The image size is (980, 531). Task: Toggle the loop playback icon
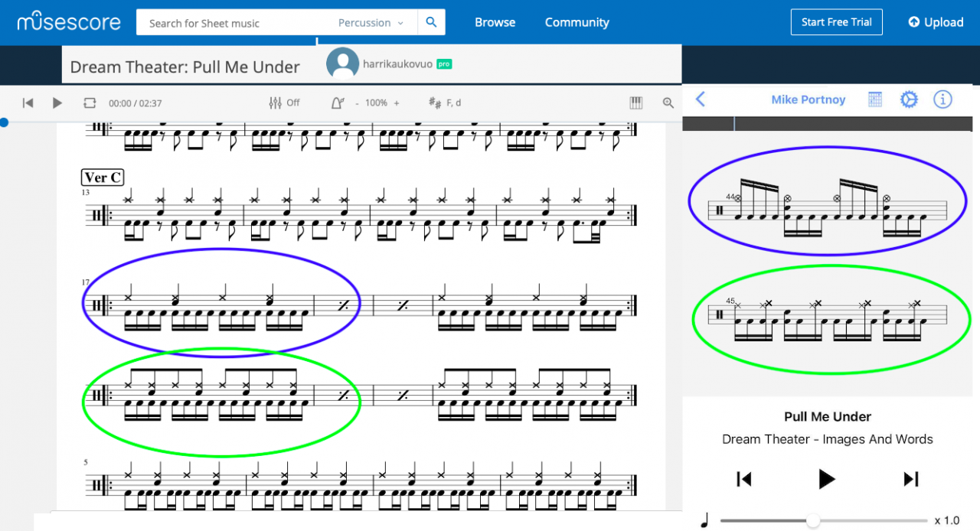pyautogui.click(x=90, y=103)
